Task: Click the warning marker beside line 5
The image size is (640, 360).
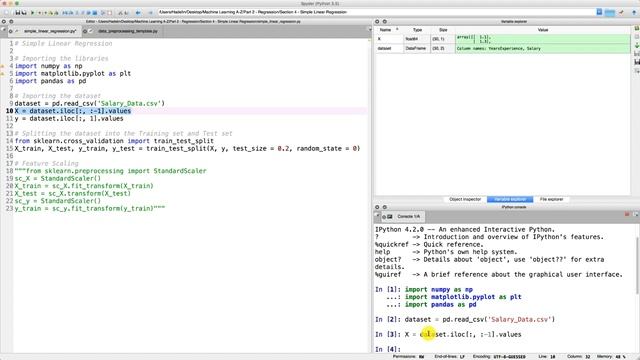Action: click(x=2, y=74)
